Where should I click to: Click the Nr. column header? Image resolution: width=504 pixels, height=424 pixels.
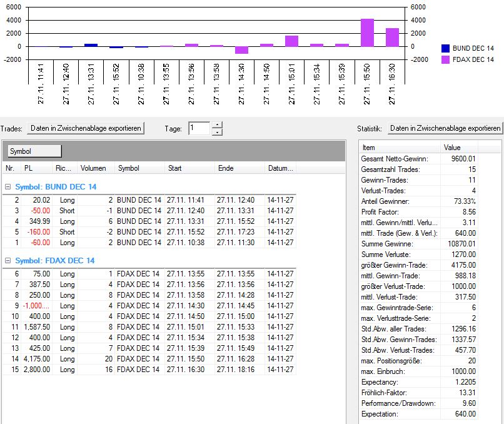click(x=11, y=168)
